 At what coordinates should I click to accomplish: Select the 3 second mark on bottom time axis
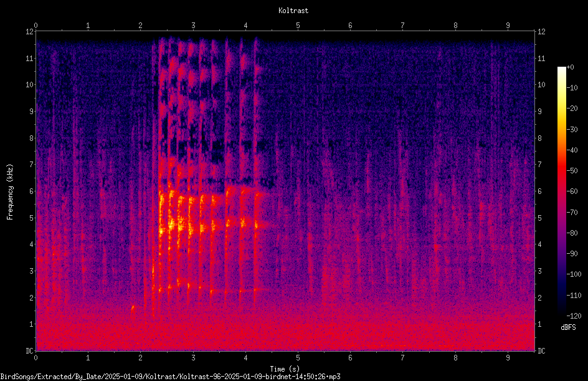point(193,358)
